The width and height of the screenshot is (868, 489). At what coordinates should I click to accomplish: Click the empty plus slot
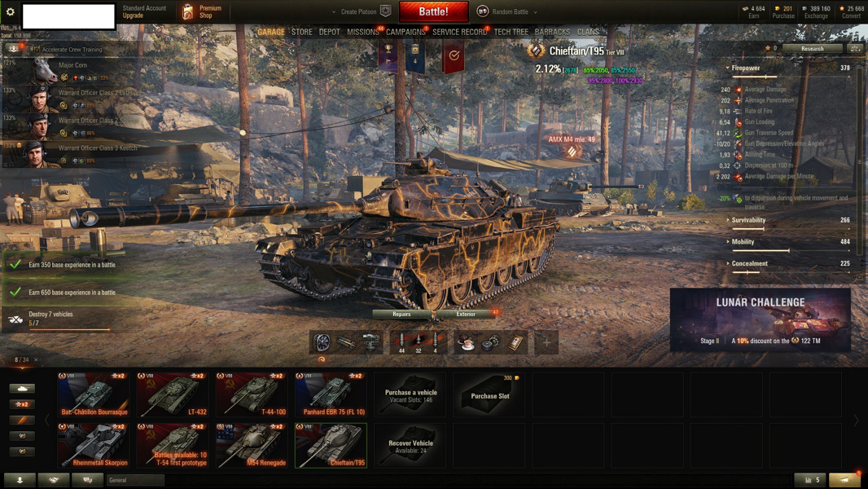546,343
